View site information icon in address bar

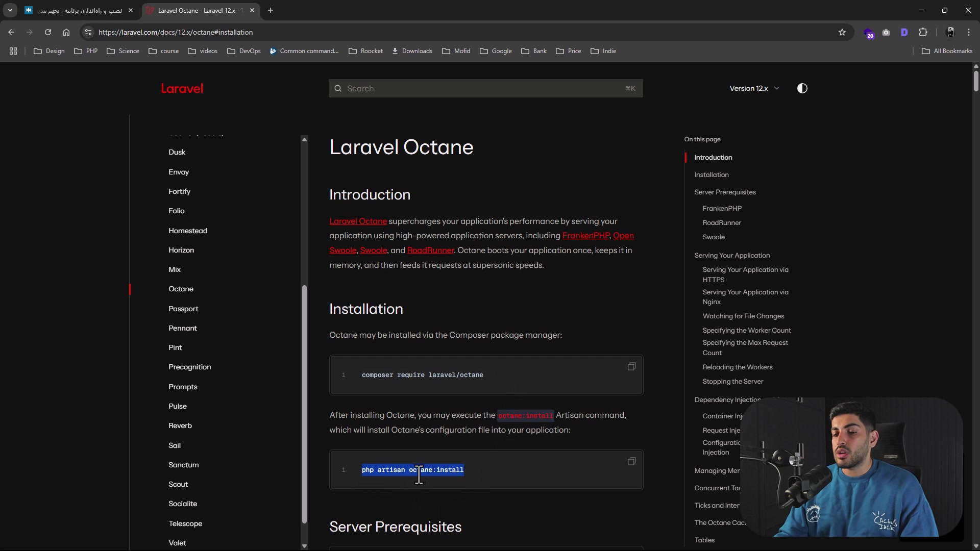point(88,32)
